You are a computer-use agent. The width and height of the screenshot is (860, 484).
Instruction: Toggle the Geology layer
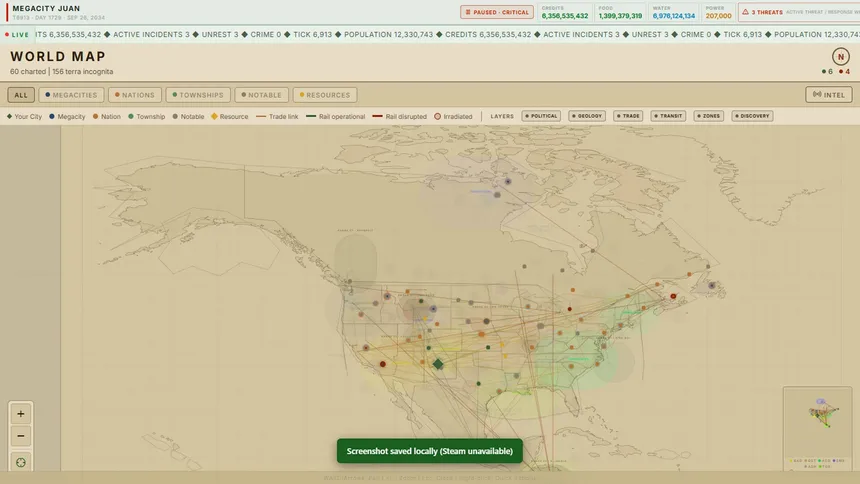tap(587, 116)
